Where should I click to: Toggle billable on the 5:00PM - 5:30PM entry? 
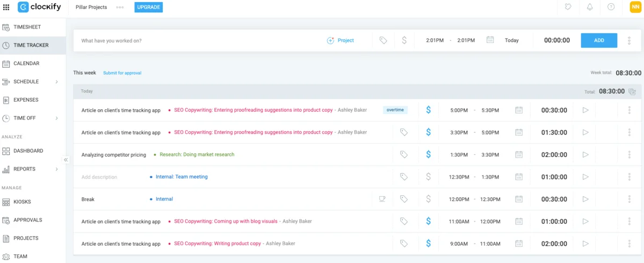429,110
